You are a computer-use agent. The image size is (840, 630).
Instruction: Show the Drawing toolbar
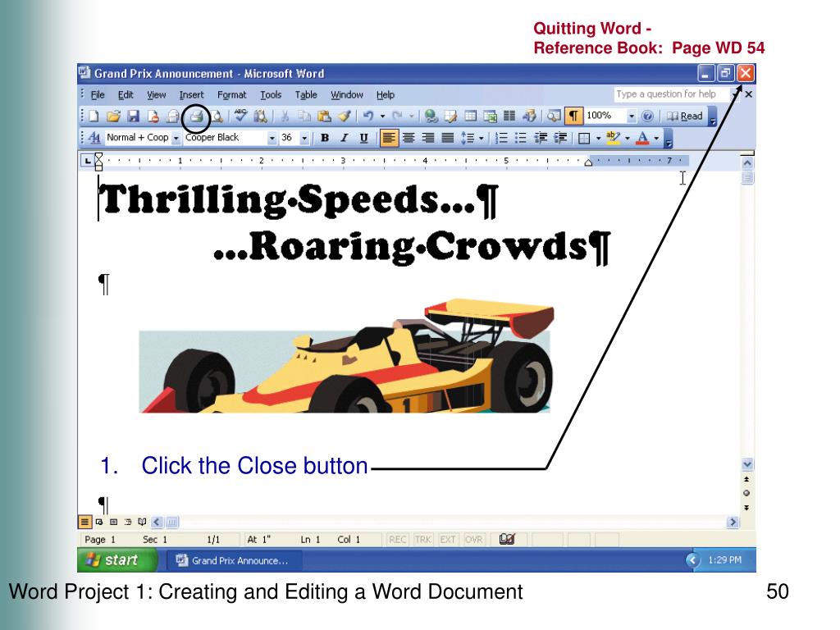529,116
